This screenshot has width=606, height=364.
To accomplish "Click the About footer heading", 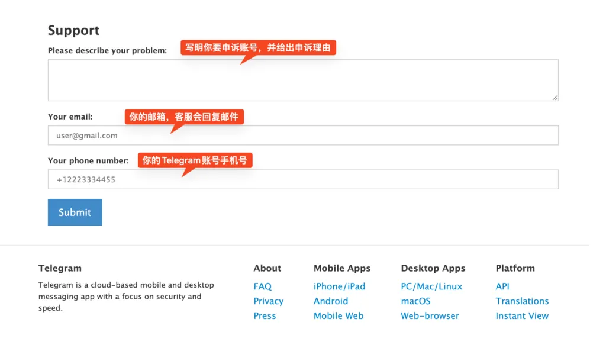I will coord(267,268).
